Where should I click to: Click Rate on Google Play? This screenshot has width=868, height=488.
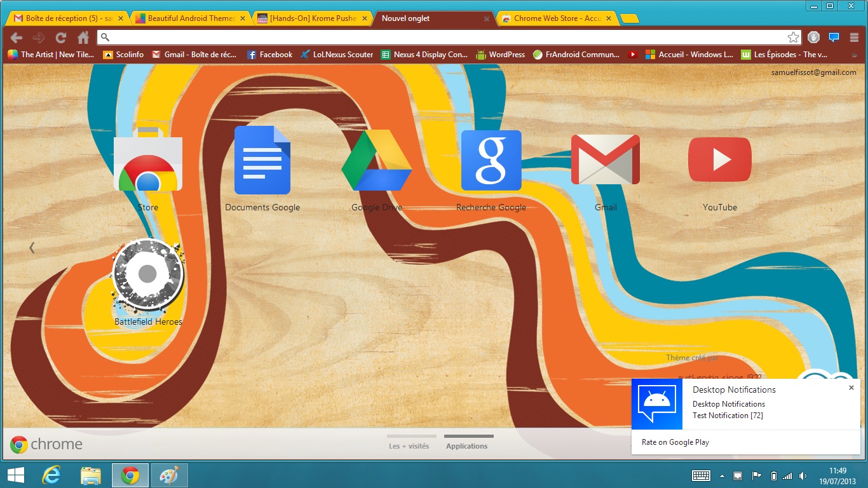pos(675,442)
